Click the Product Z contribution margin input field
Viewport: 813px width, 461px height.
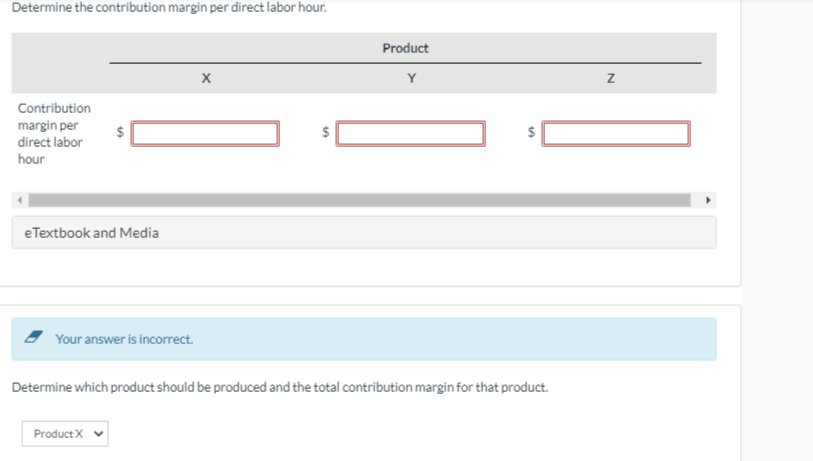[x=616, y=134]
